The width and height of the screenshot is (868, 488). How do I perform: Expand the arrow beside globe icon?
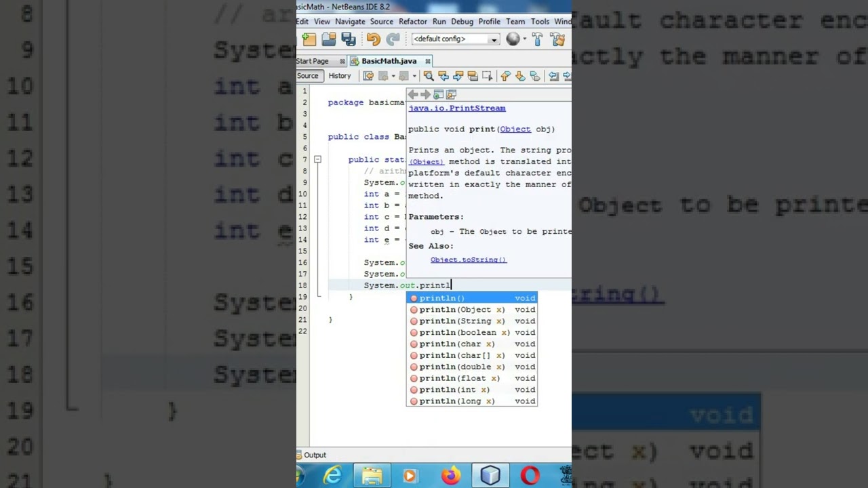pos(524,39)
